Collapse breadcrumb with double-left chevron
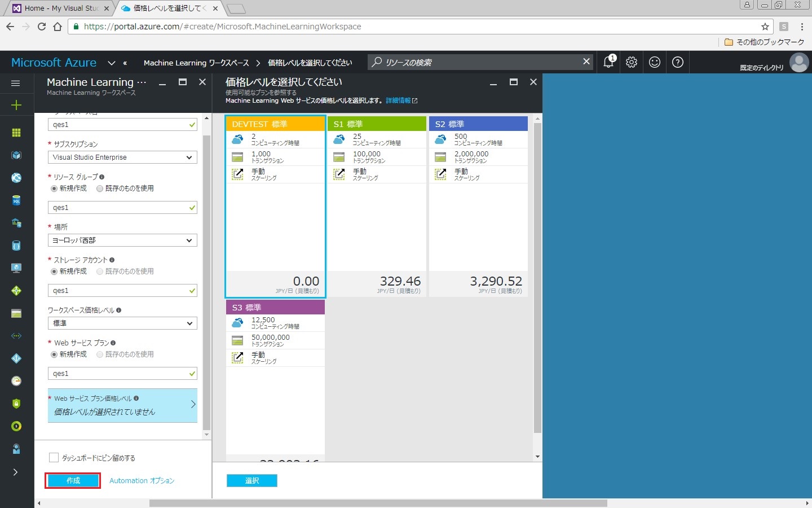Screen dimensions: 812x508 click(x=125, y=63)
